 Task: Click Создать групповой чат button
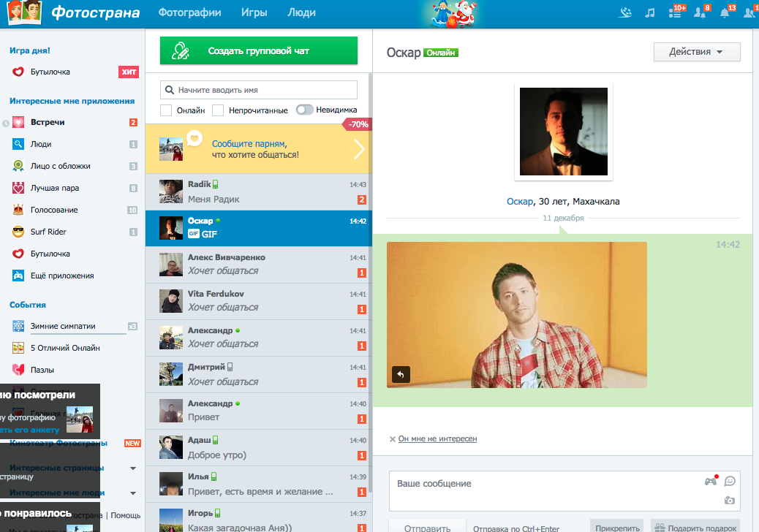pos(259,50)
